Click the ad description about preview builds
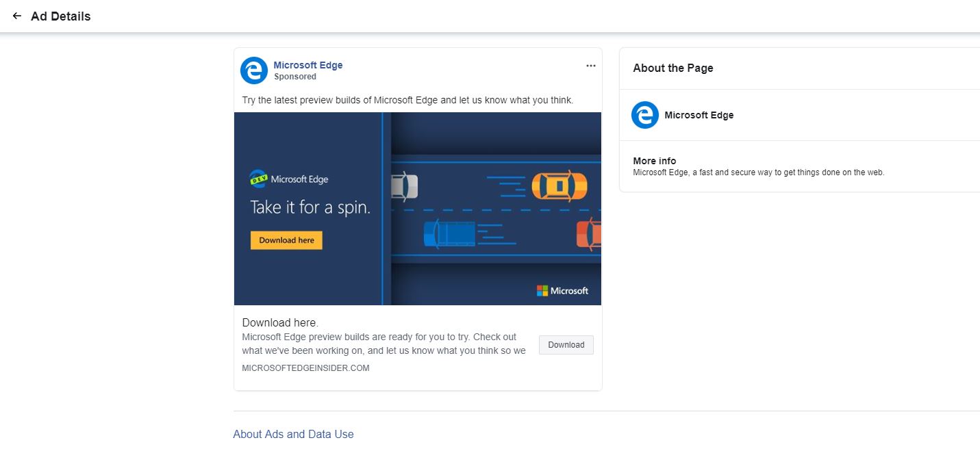 pos(384,344)
